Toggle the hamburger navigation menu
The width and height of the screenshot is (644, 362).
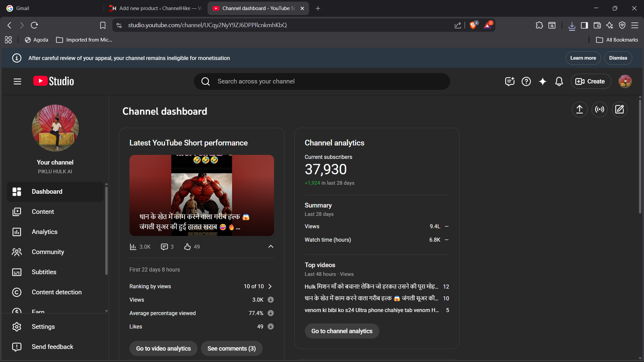(x=17, y=82)
